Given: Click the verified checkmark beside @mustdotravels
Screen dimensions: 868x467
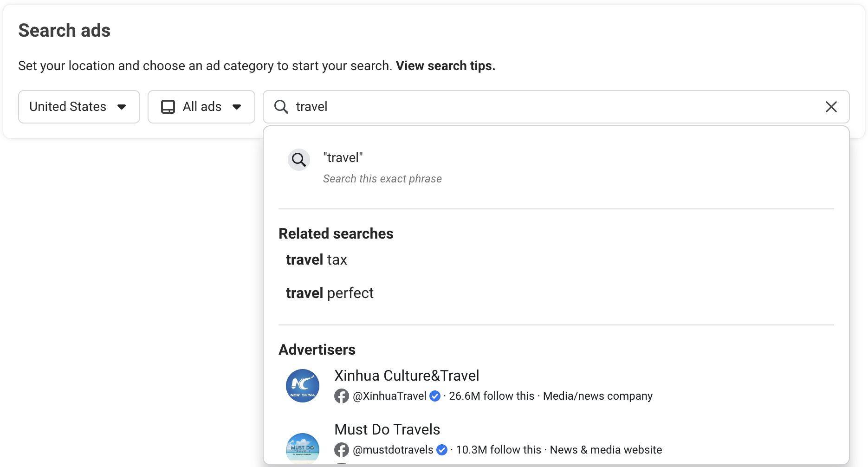Looking at the screenshot, I should point(442,450).
